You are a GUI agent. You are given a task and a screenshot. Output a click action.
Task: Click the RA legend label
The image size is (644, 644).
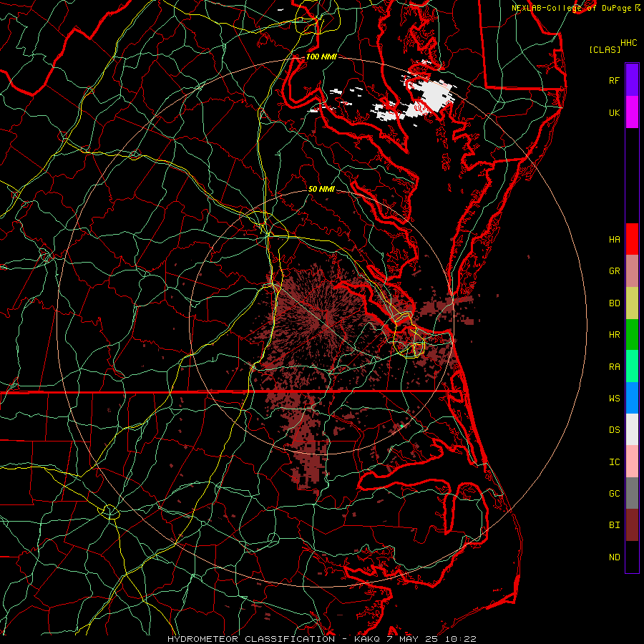pos(614,367)
